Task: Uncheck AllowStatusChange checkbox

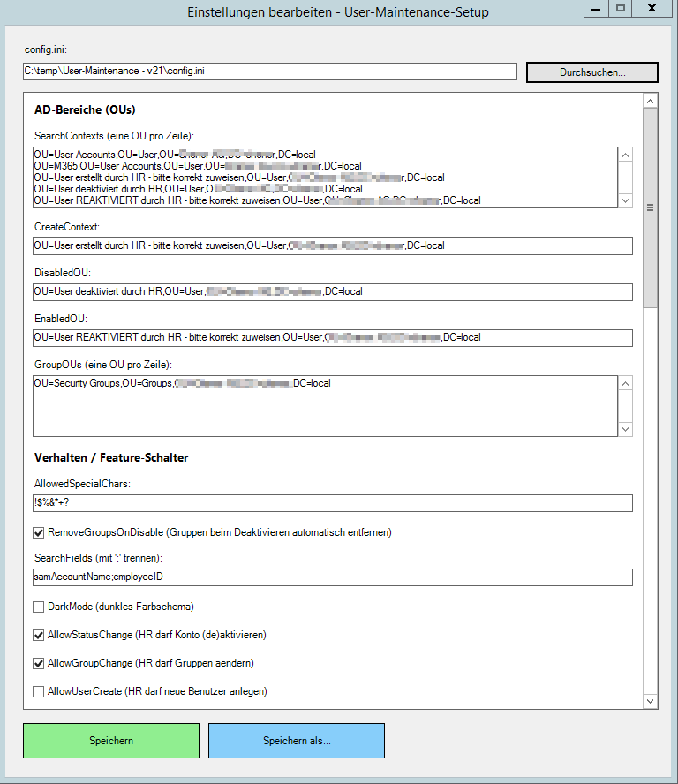Action: click(x=39, y=635)
